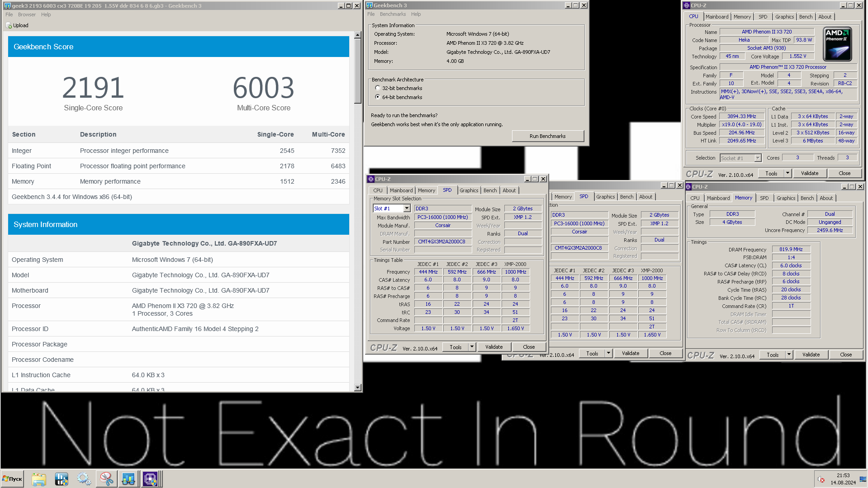This screenshot has width=868, height=488.
Task: Click Max Bandwidth PC3-16000 field in Slot #1 window
Action: [x=442, y=217]
